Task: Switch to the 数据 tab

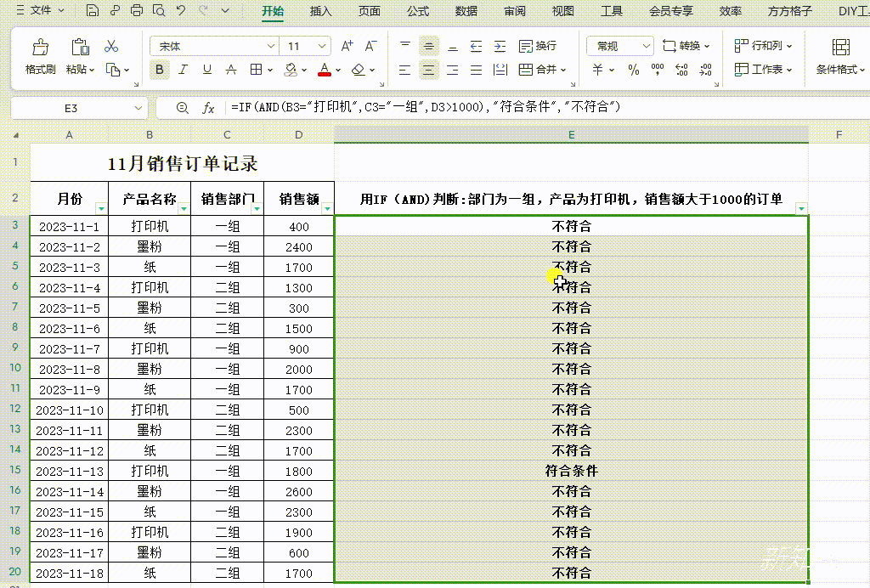Action: (x=466, y=11)
